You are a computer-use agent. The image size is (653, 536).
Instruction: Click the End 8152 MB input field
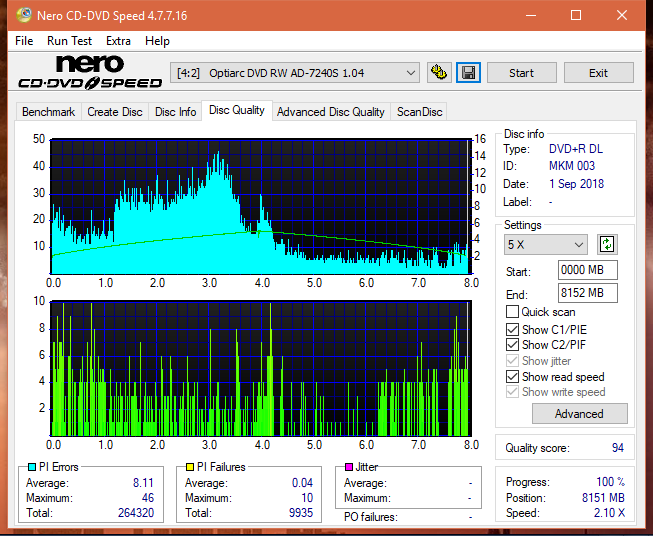click(x=588, y=293)
